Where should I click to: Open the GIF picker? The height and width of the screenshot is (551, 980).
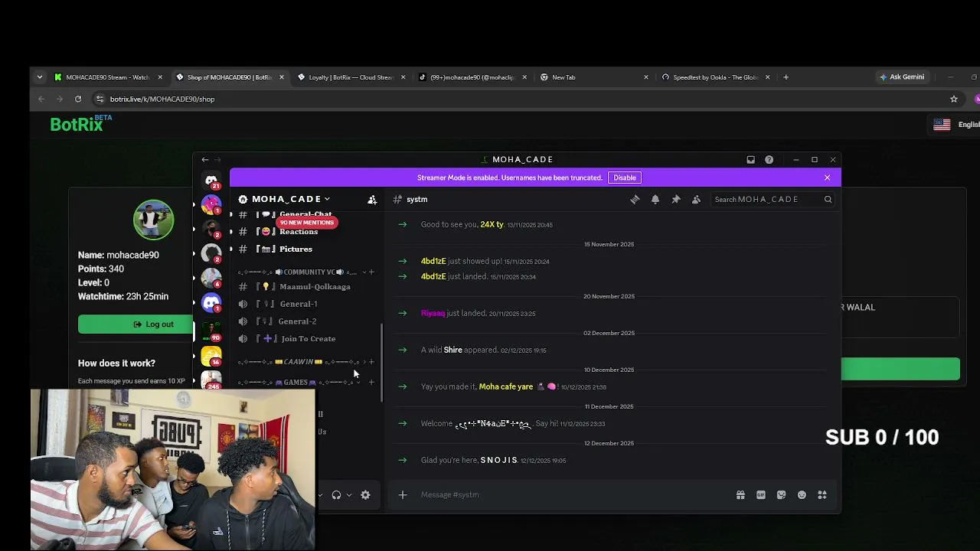tap(761, 495)
